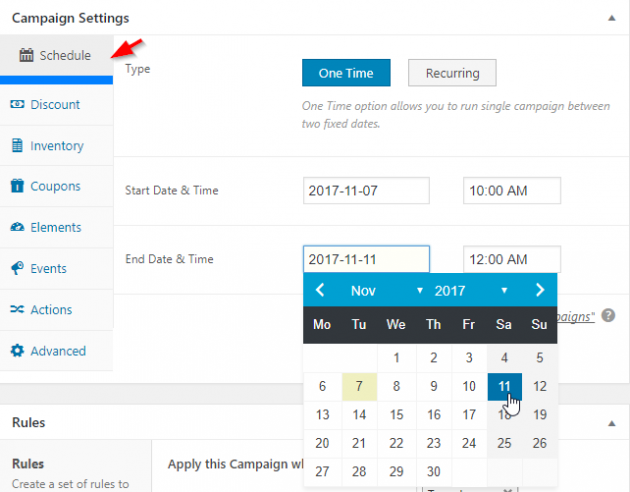Image resolution: width=630 pixels, height=492 pixels.
Task: Go to next month in calendar
Action: pyautogui.click(x=540, y=290)
